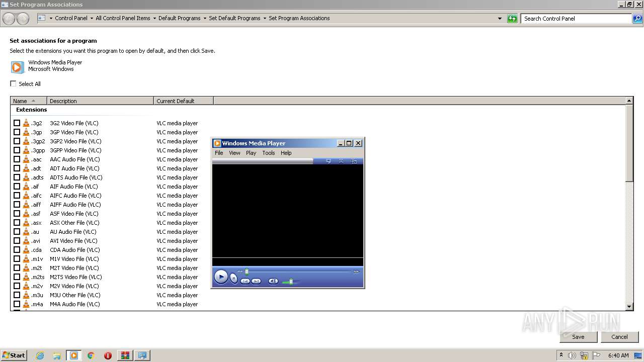This screenshot has height=362, width=644.
Task: Launch Google Chrome from the taskbar
Action: (x=91, y=355)
